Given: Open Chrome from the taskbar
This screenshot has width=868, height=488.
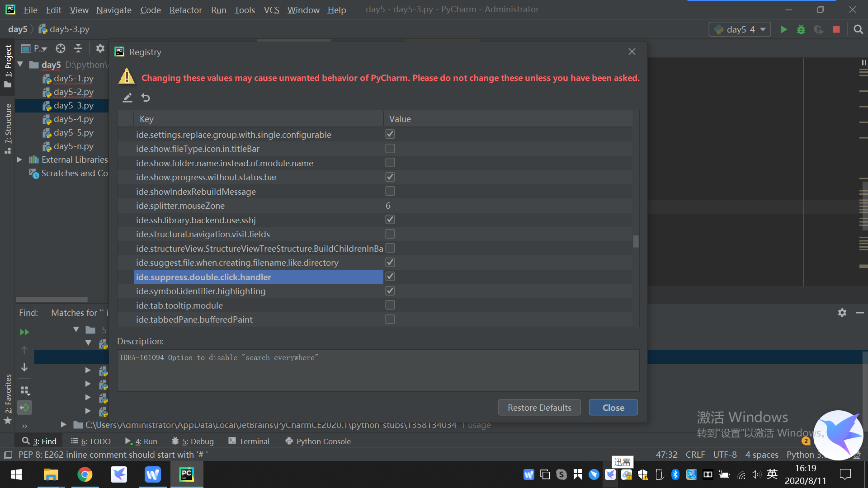Looking at the screenshot, I should pyautogui.click(x=85, y=474).
